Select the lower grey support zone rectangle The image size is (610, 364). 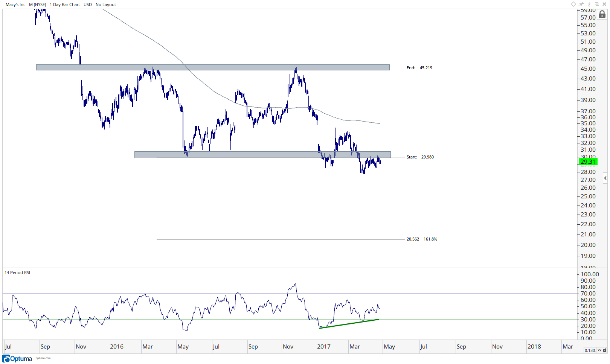point(262,155)
